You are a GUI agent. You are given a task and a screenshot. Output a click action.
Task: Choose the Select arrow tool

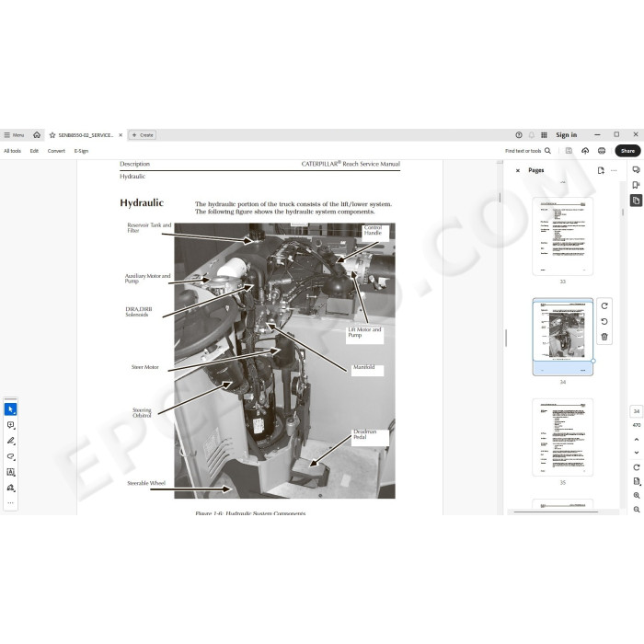(11, 409)
